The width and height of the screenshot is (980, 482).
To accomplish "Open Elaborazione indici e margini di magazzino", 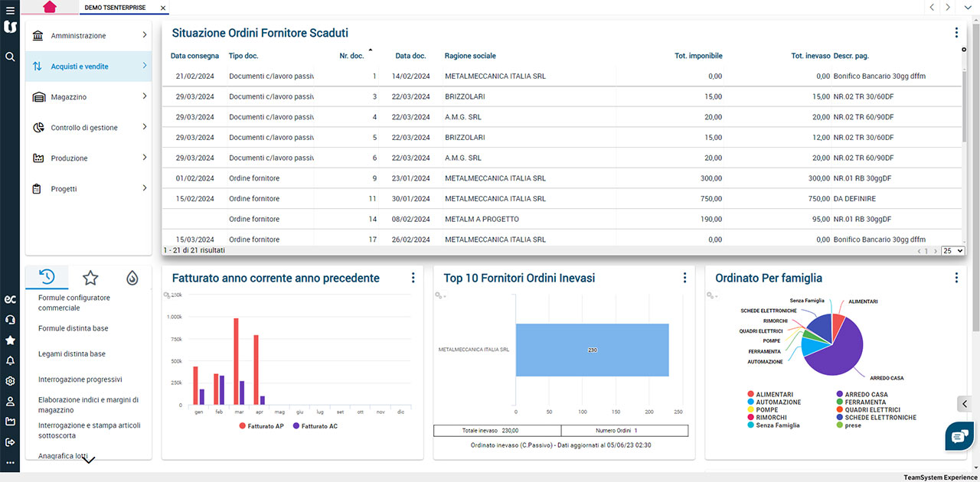I will [89, 405].
